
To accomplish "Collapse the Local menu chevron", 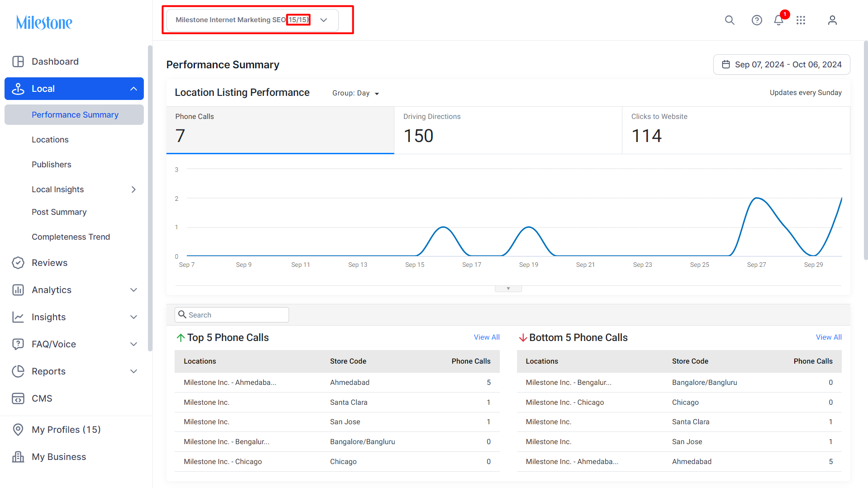I will pos(133,89).
